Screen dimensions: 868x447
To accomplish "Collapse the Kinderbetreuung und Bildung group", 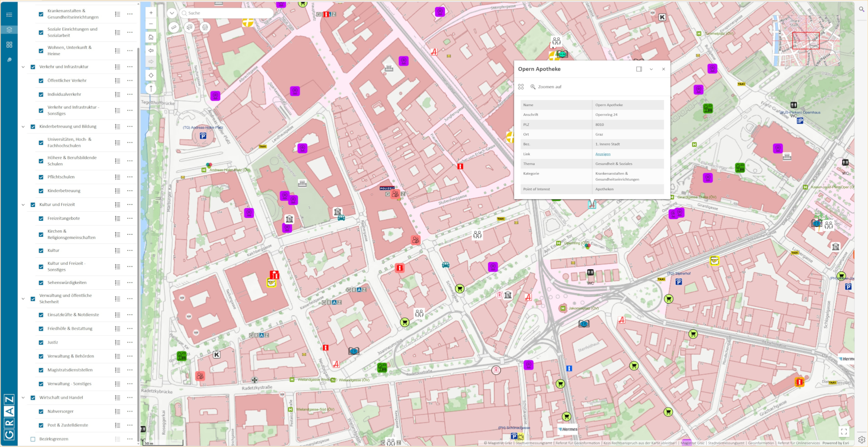I will click(23, 127).
